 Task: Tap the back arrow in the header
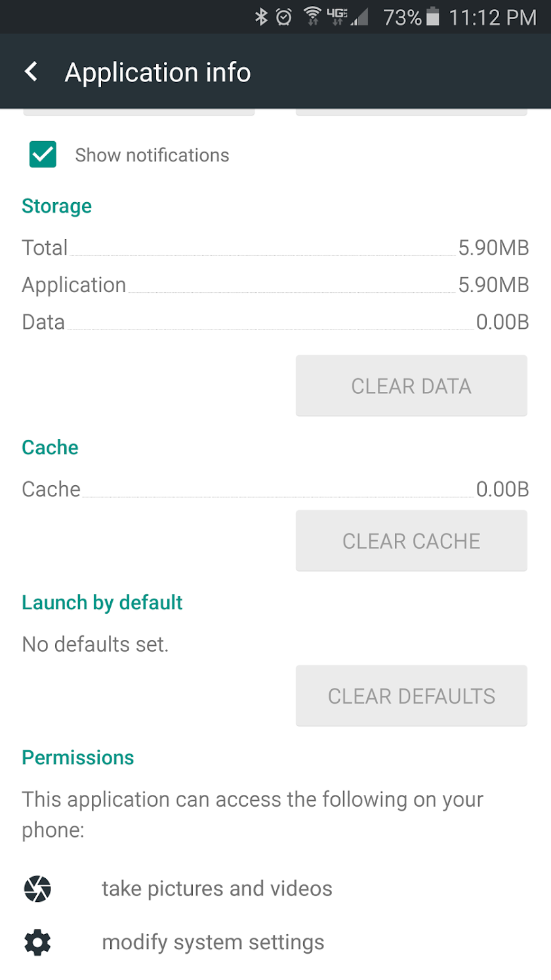pos(31,72)
